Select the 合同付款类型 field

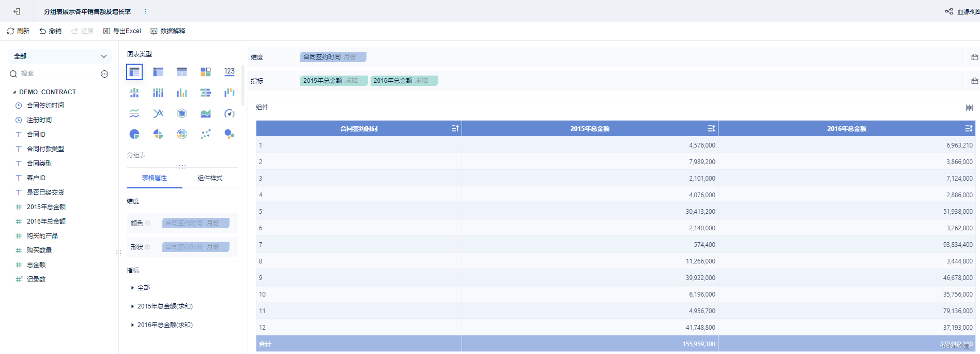pos(45,149)
